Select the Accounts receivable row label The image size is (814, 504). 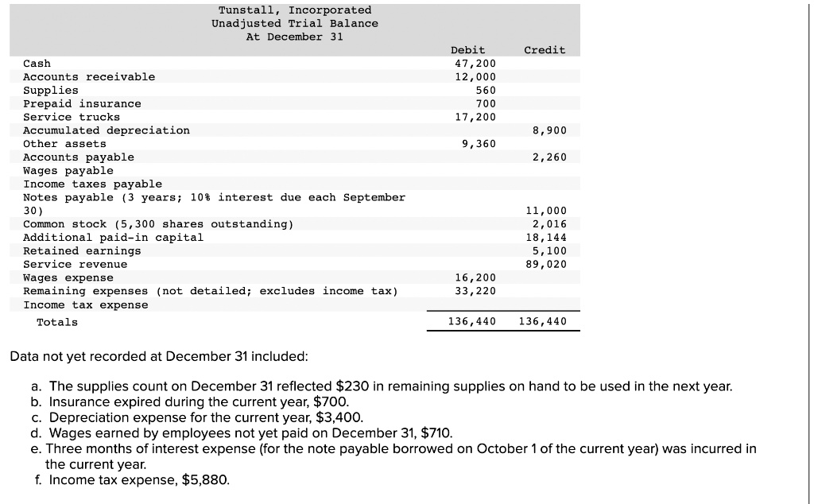click(x=89, y=77)
